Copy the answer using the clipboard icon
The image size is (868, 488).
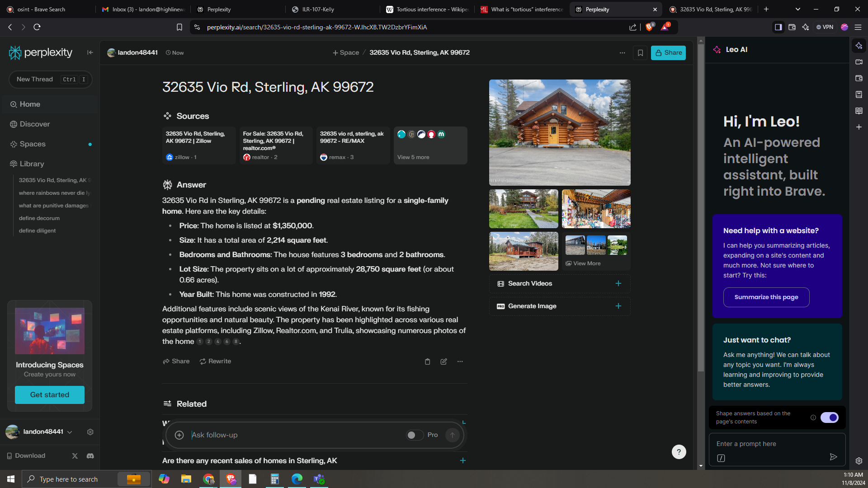click(x=427, y=361)
